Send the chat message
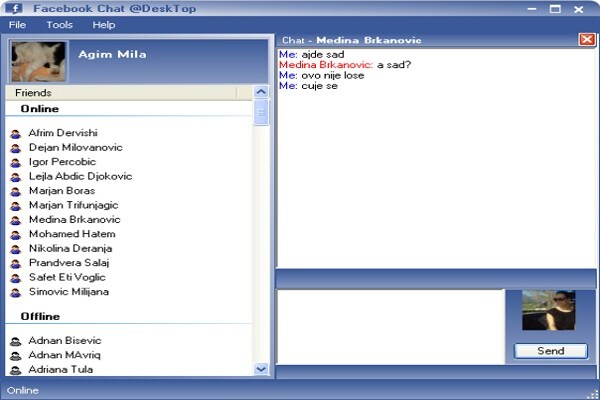Image resolution: width=600 pixels, height=400 pixels. [551, 351]
